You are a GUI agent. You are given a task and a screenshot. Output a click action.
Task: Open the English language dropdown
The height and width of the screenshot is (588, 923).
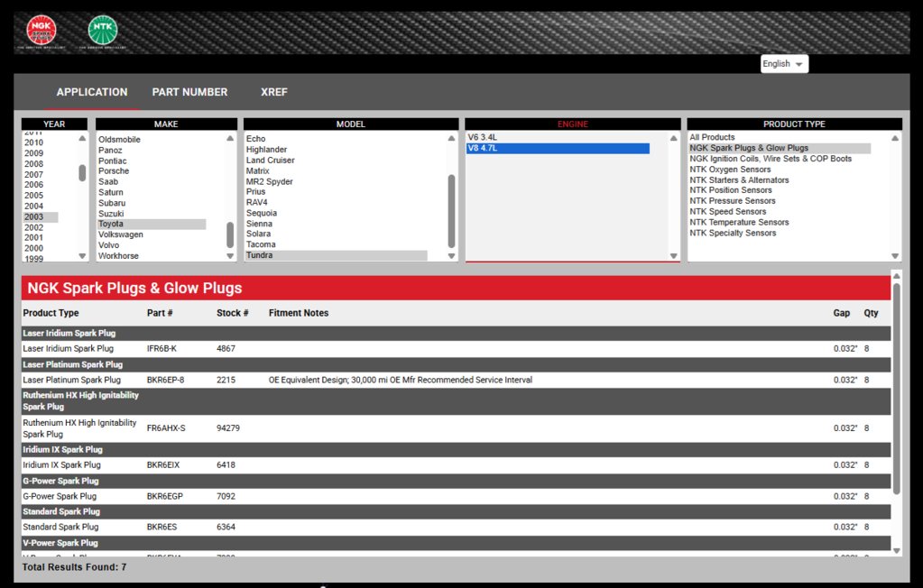[784, 63]
